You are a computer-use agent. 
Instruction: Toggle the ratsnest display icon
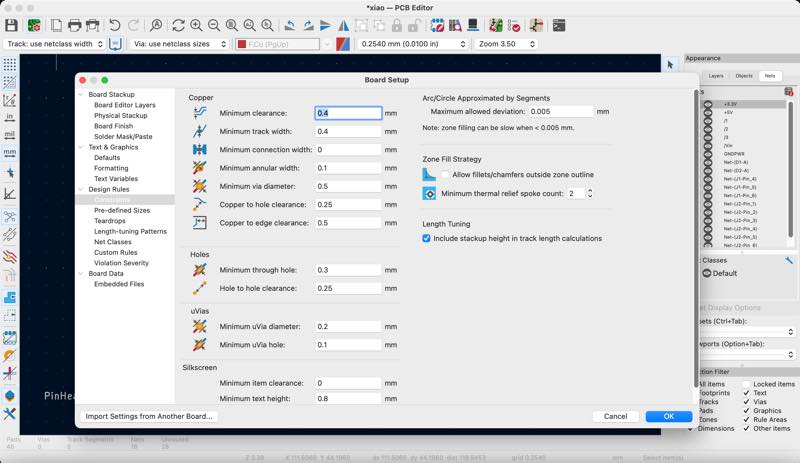(x=9, y=216)
